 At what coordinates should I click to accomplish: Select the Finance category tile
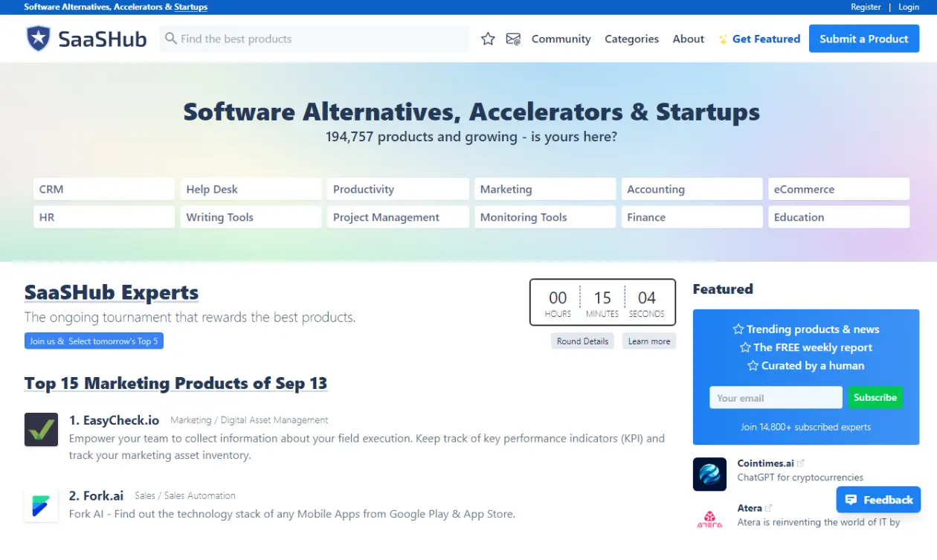pyautogui.click(x=692, y=217)
